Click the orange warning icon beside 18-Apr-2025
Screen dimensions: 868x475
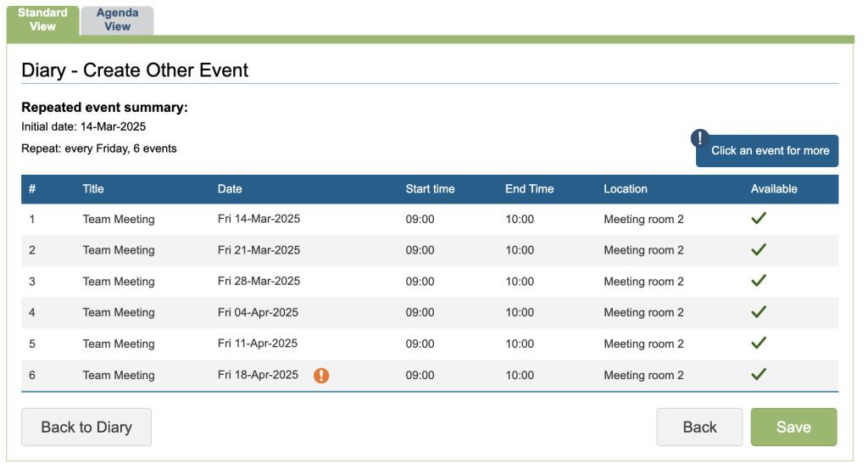coord(321,376)
